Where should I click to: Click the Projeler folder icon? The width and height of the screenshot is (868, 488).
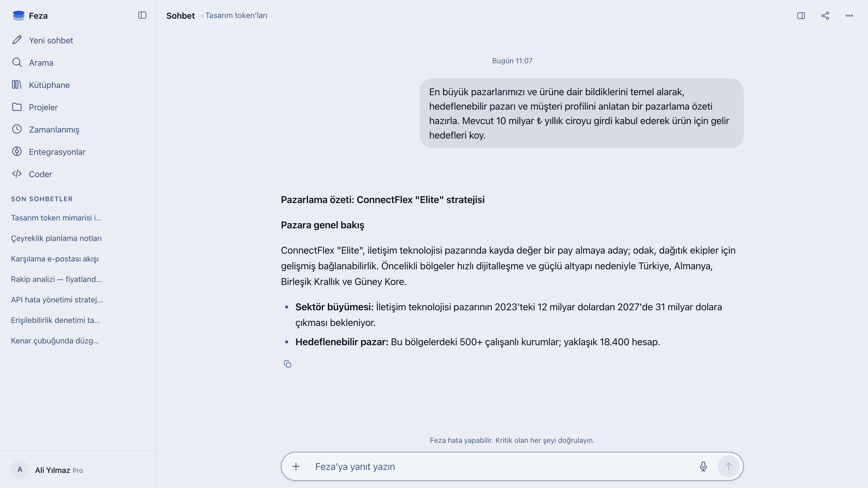click(x=17, y=107)
